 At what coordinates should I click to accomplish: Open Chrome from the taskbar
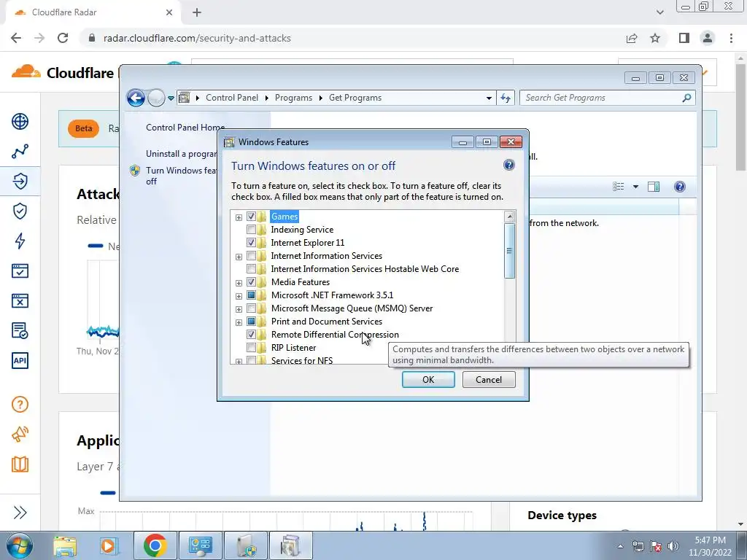155,545
